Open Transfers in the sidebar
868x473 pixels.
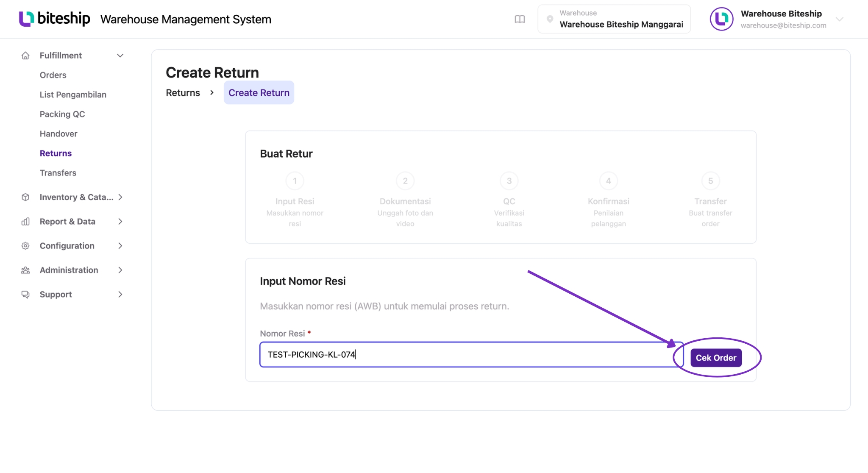point(58,173)
